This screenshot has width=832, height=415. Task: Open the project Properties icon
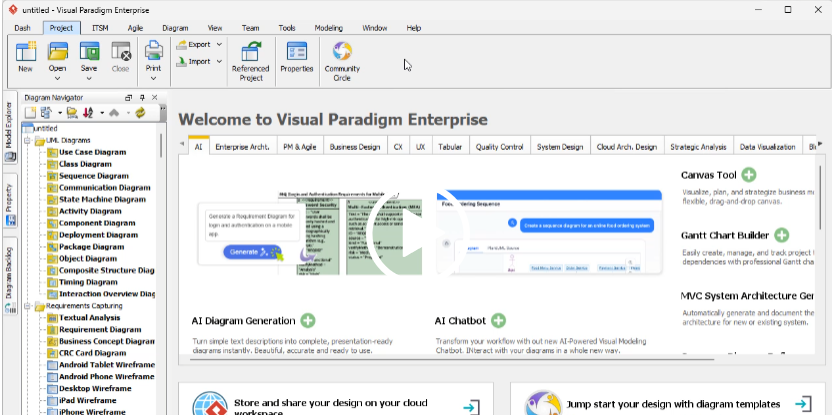click(x=296, y=58)
